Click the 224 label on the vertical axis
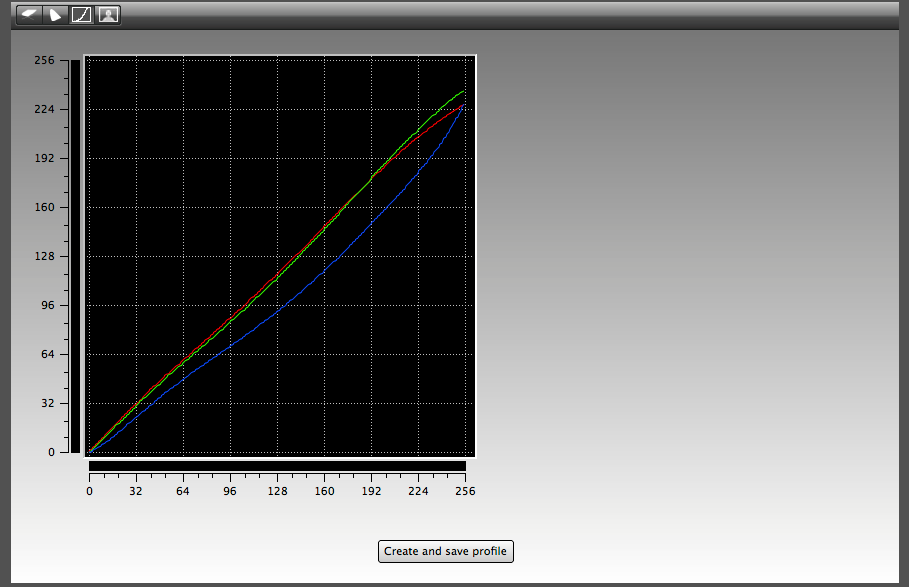 44,109
